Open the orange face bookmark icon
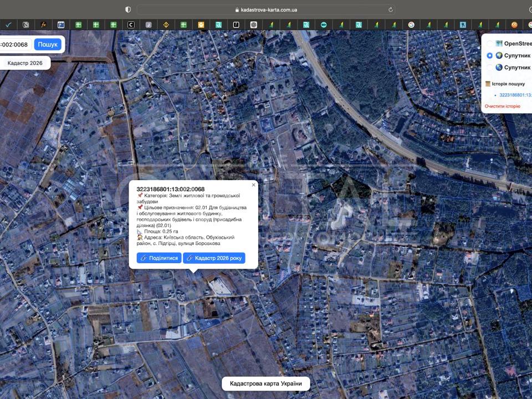 click(514, 24)
